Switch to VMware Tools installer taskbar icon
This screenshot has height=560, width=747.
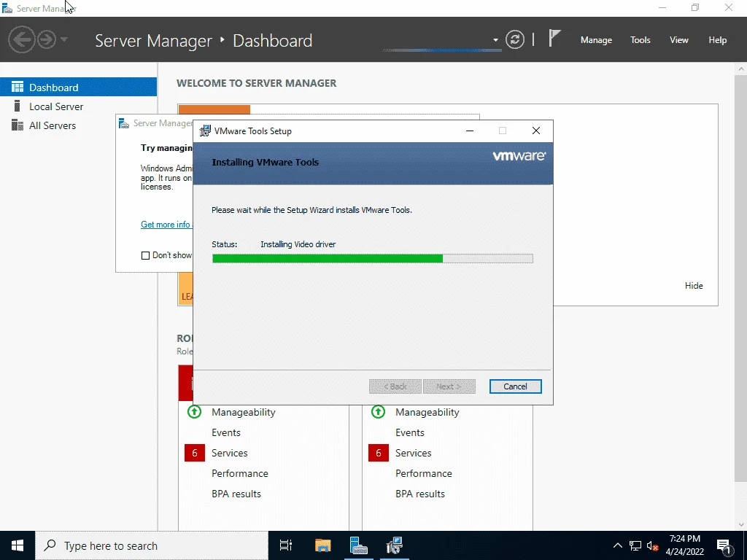395,545
